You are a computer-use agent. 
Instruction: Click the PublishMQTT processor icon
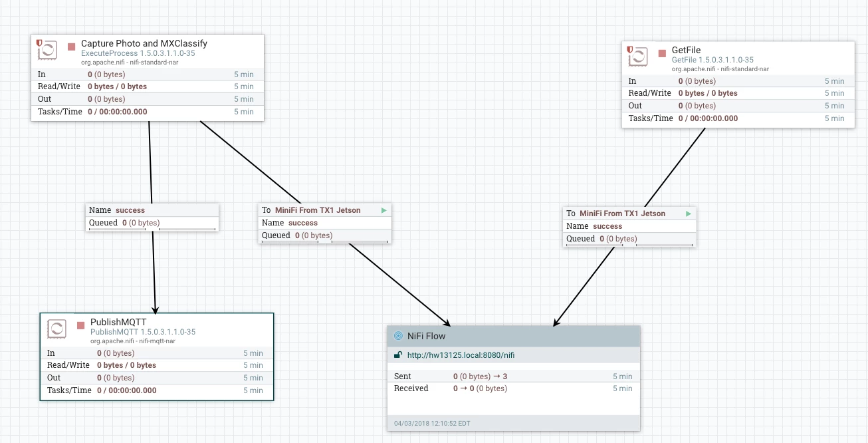coord(56,328)
